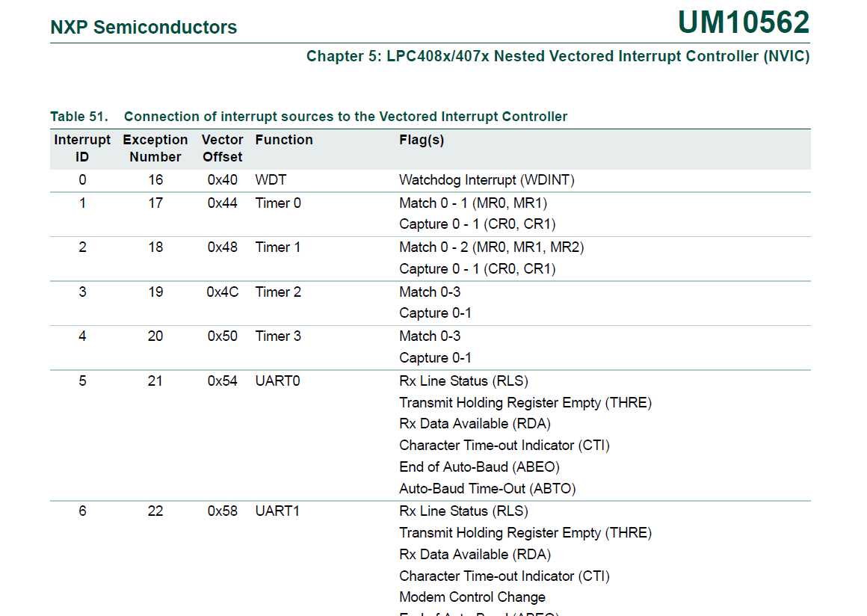Click the Chapter 5 NVIC heading
This screenshot has height=616, width=867.
pyautogui.click(x=558, y=56)
